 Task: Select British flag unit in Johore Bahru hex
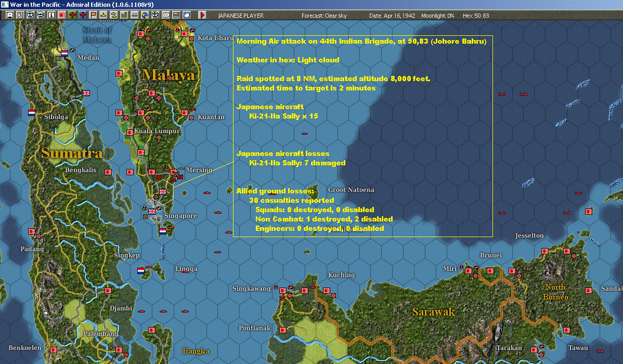(163, 191)
